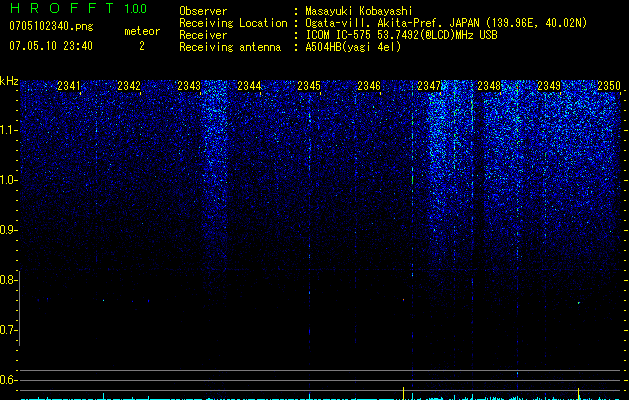Image resolution: width=629 pixels, height=400 pixels.
Task: Click the 2343 time marker
Action: pyautogui.click(x=189, y=86)
